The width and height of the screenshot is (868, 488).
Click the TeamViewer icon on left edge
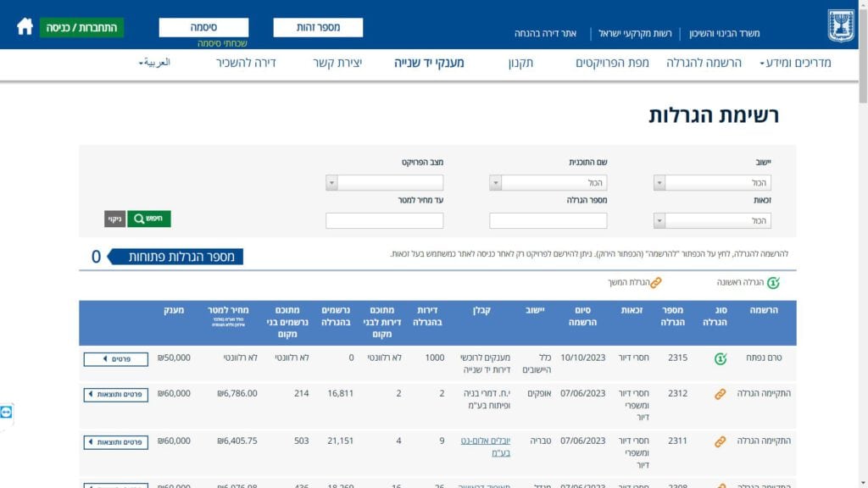pos(7,412)
